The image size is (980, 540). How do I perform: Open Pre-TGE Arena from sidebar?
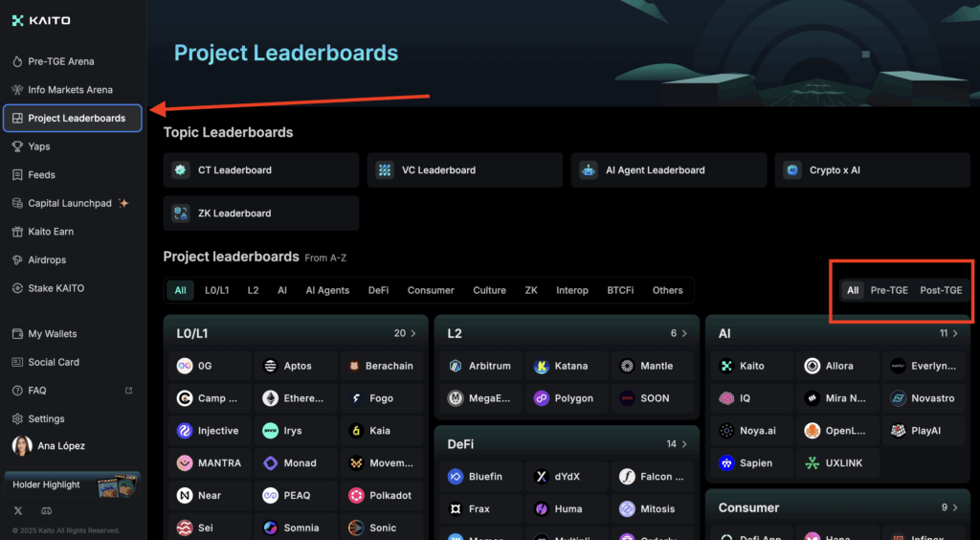[x=61, y=61]
